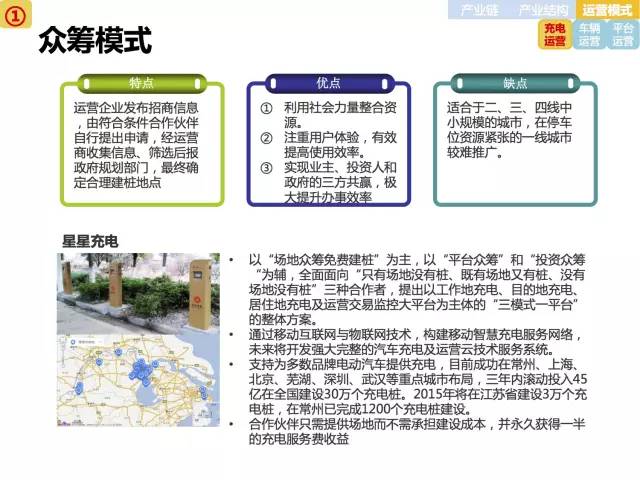
Task: Click circled number ③ in the 优点 list
Action: [266, 168]
